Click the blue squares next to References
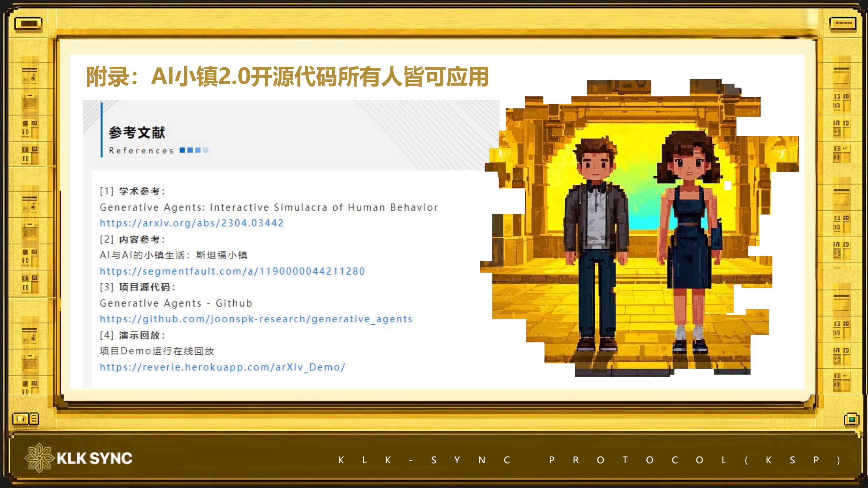Viewport: 868px width, 488px height. [x=194, y=150]
